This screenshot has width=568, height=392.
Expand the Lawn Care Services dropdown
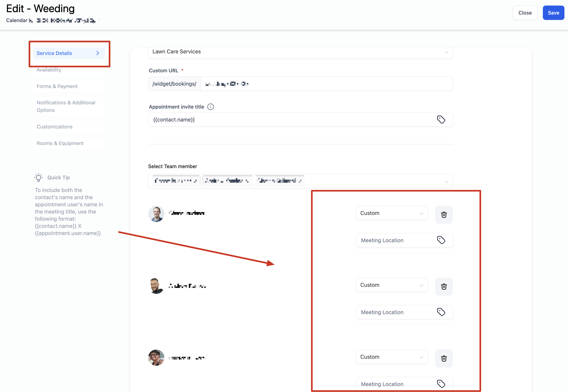point(300,52)
